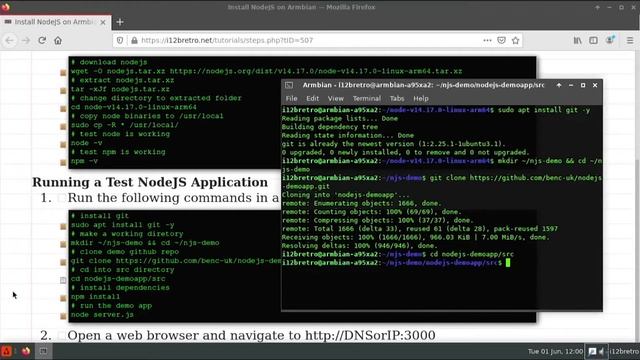Screen dimensions: 640x360
Task: Click the site padlock icon
Action: (x=134, y=40)
